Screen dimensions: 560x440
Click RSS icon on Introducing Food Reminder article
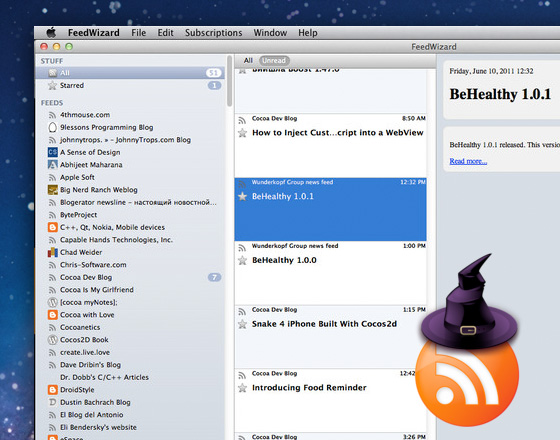[x=242, y=375]
